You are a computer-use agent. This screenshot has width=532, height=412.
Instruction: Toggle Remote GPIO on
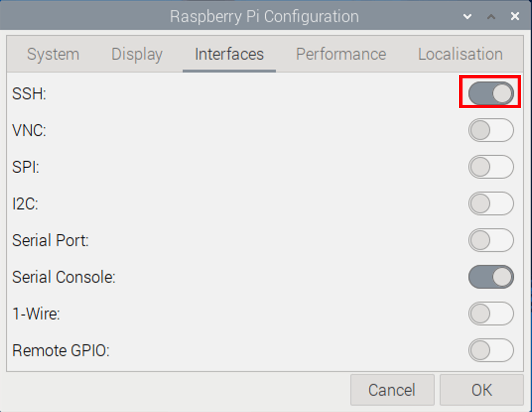pos(491,350)
